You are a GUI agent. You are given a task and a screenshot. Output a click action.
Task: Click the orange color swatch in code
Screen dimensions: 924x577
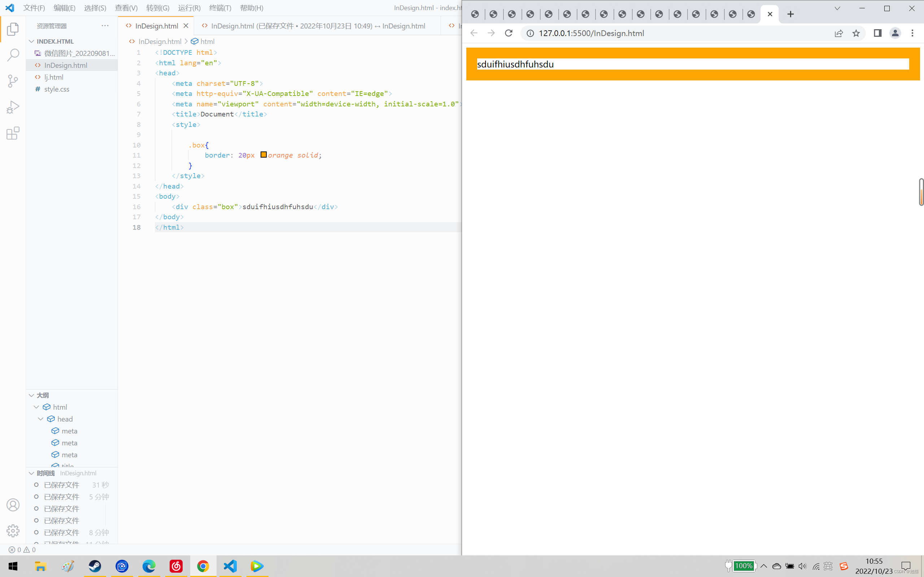point(263,155)
